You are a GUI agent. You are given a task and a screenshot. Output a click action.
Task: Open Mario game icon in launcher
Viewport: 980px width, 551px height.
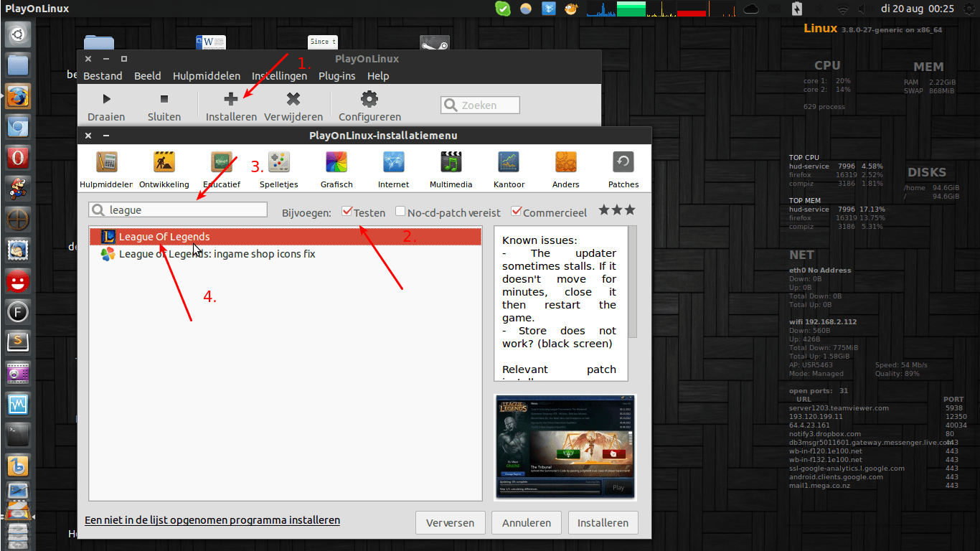tap(18, 189)
